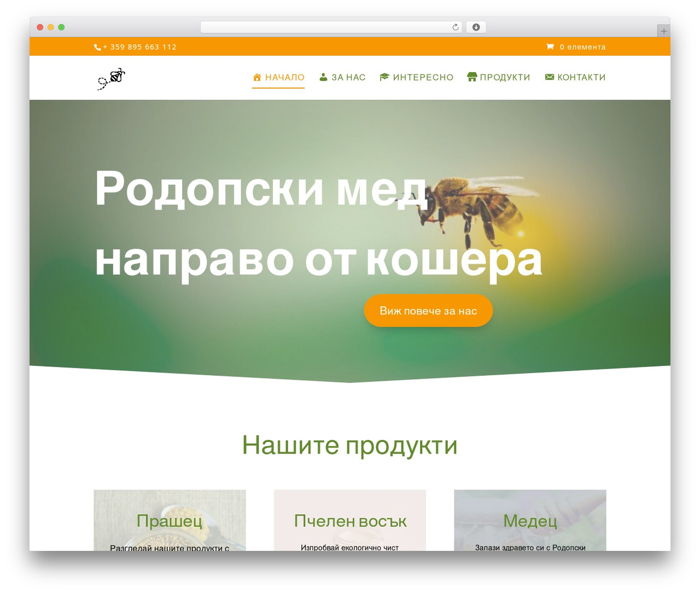
Task: Minimize the window with the yellow button
Action: coord(51,27)
